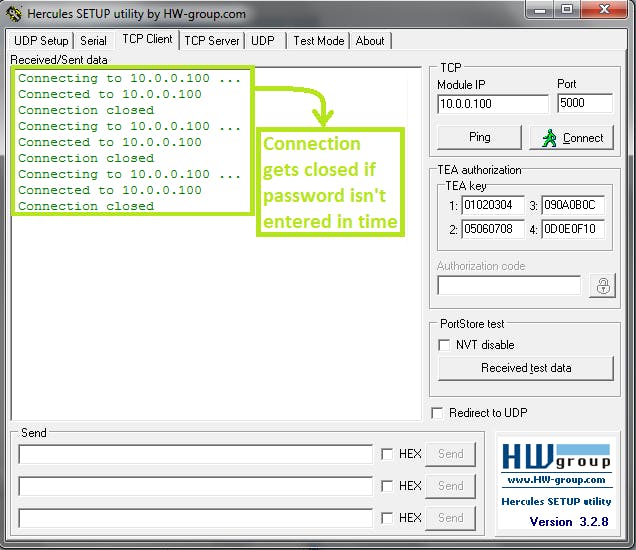
Task: Click the Hercules app icon in title bar
Action: coord(14,13)
